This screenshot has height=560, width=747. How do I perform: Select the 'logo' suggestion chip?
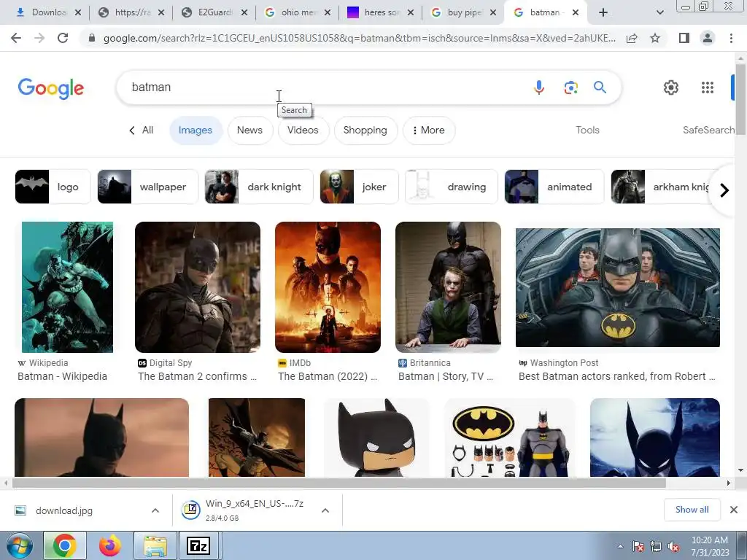click(53, 187)
